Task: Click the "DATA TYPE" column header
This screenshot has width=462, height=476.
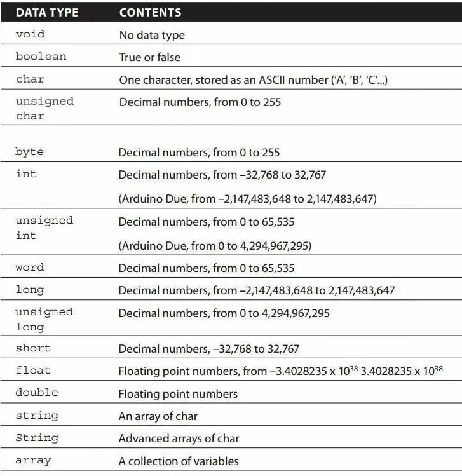Action: click(x=46, y=12)
